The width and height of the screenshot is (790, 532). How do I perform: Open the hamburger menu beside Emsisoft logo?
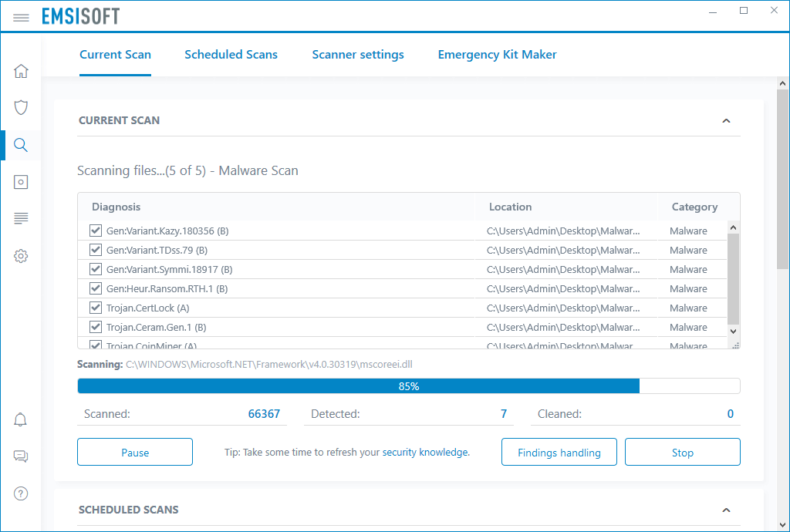(21, 17)
